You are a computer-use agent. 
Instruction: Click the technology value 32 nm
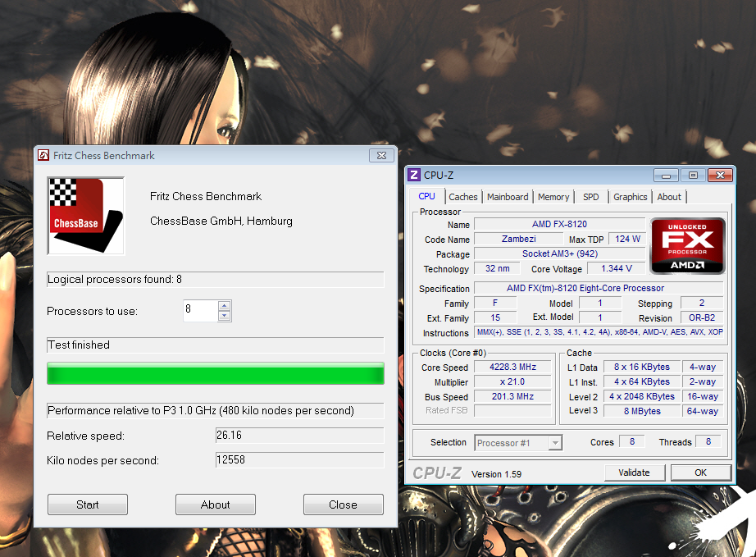coord(497,268)
